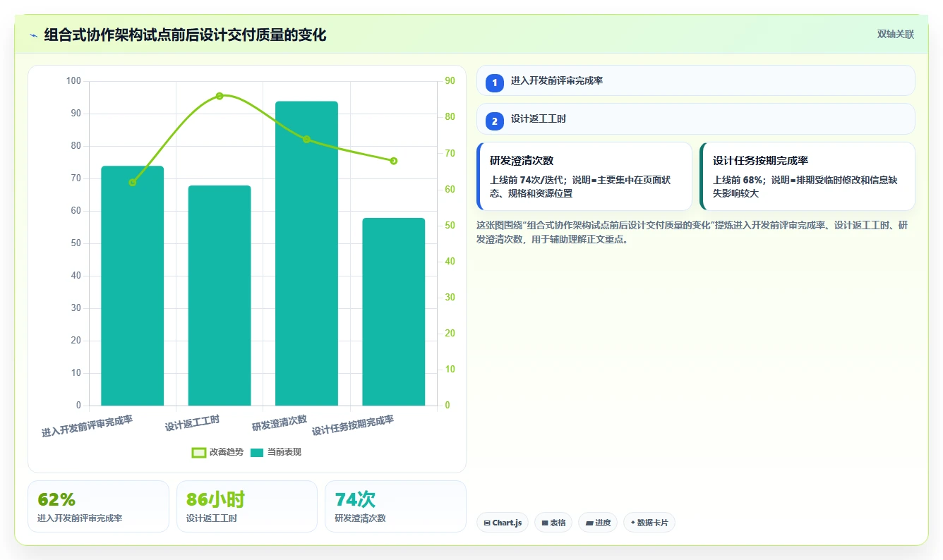The height and width of the screenshot is (560, 943).
Task: Click the 74次 stat card
Action: pyautogui.click(x=395, y=506)
